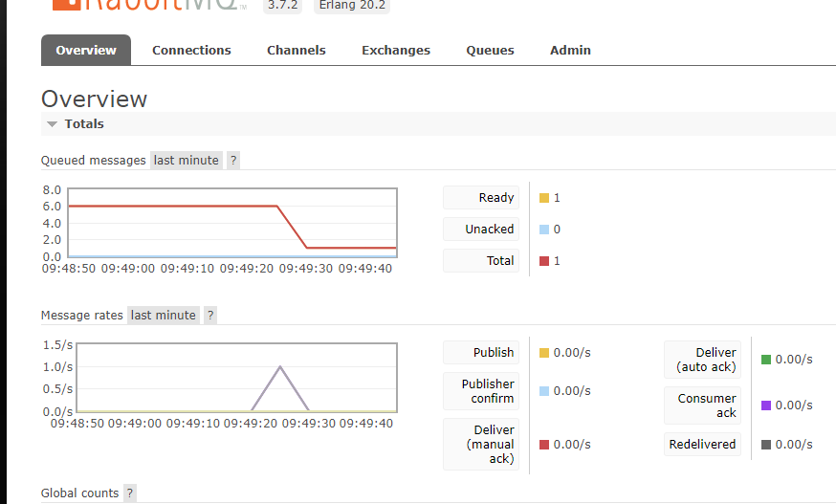
Task: Click the 0.00/s Consumer ack value
Action: point(794,405)
